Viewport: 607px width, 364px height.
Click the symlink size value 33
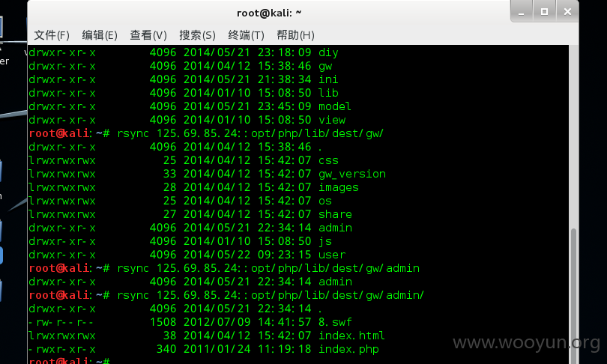[x=169, y=174]
